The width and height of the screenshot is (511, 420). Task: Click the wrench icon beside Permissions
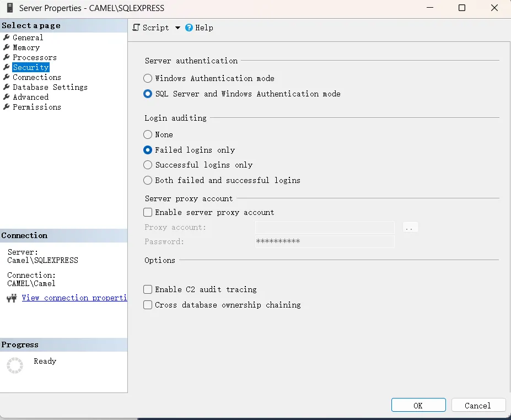[6, 107]
